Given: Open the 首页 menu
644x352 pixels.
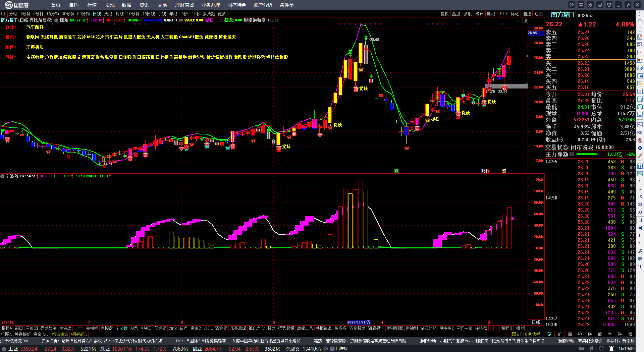Looking at the screenshot, I should pyautogui.click(x=56, y=5).
